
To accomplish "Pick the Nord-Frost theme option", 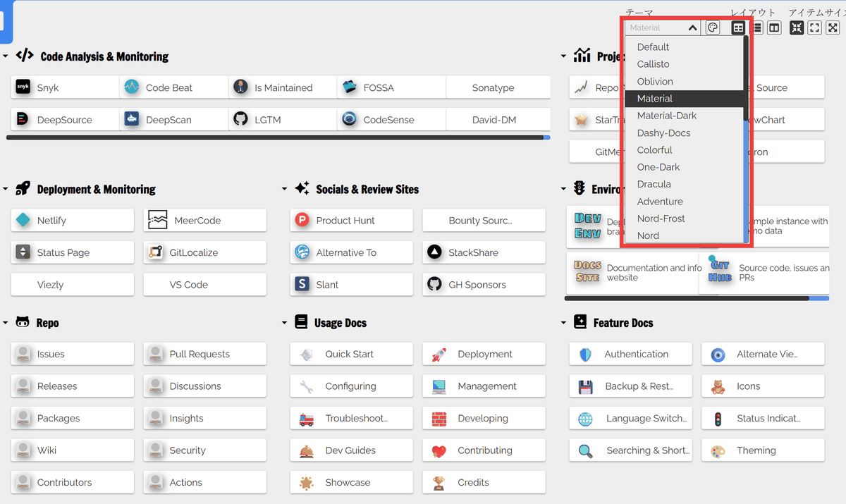I will (661, 219).
